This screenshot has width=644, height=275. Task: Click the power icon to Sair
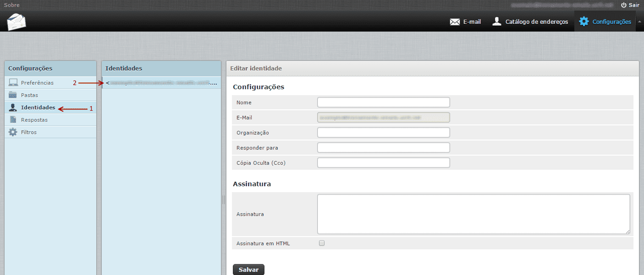(x=623, y=5)
